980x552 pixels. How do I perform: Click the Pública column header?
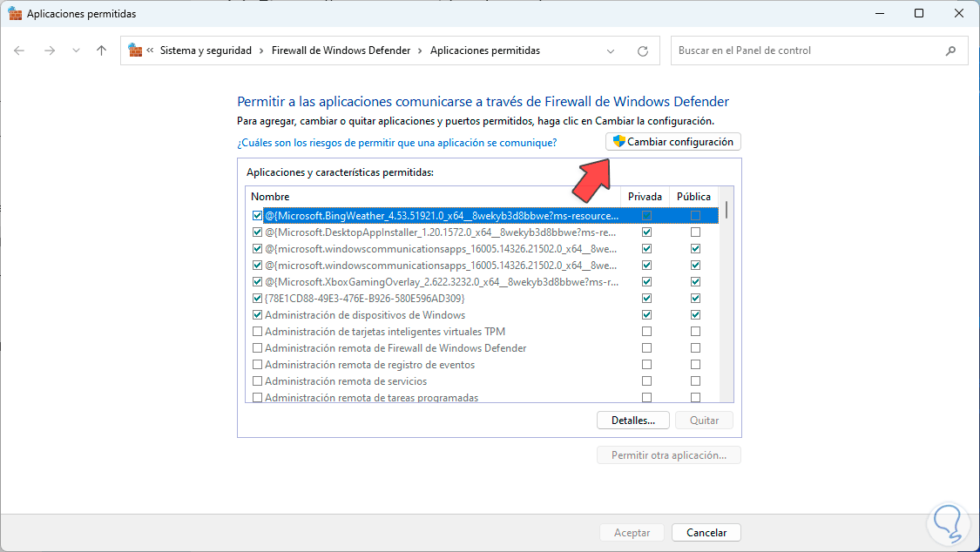[693, 196]
